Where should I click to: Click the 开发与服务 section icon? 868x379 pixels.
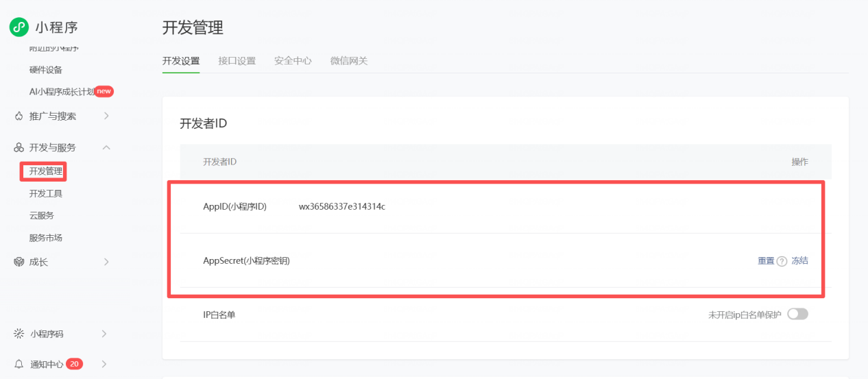(19, 148)
